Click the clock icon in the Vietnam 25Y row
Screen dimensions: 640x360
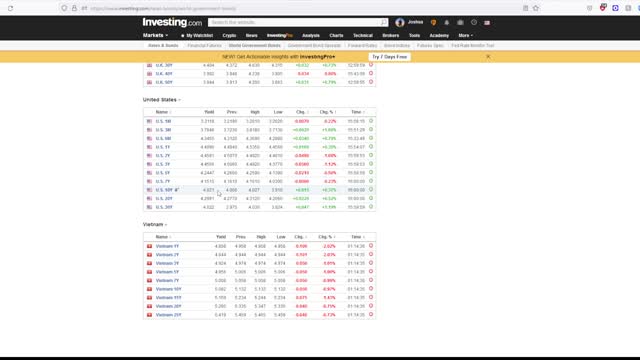[371, 314]
